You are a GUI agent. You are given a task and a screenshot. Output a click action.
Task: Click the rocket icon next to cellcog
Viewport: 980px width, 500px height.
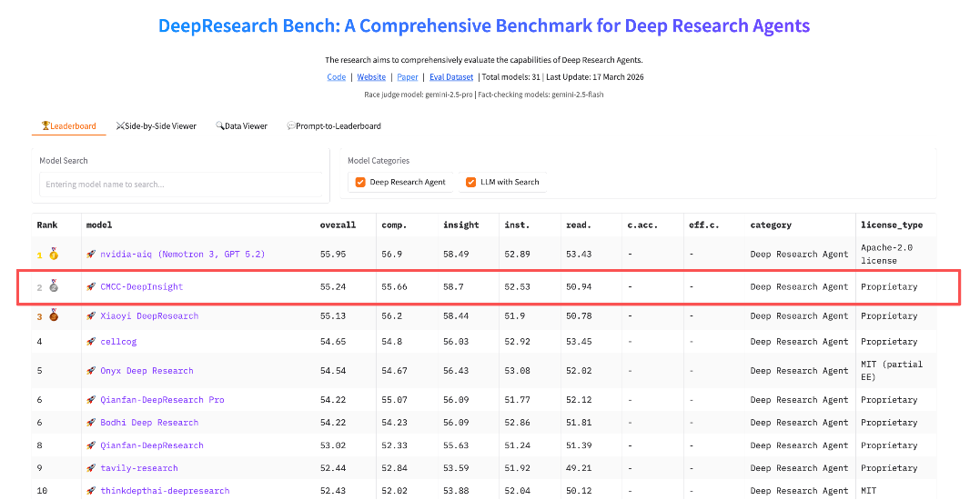pos(91,342)
